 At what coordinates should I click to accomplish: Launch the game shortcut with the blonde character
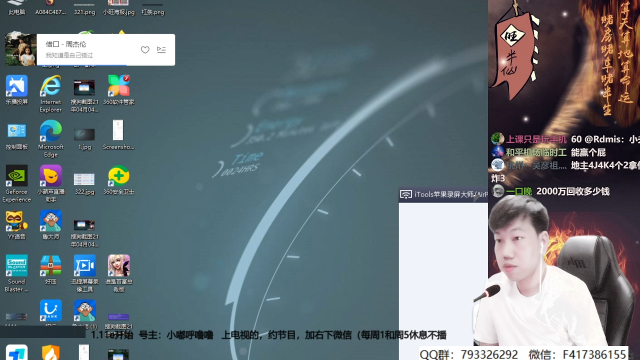click(x=119, y=273)
